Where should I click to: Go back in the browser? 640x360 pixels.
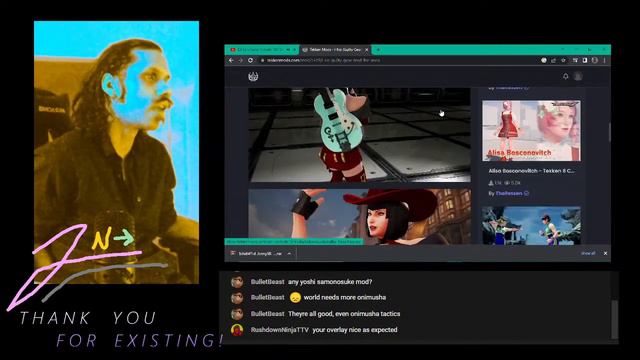[231, 60]
